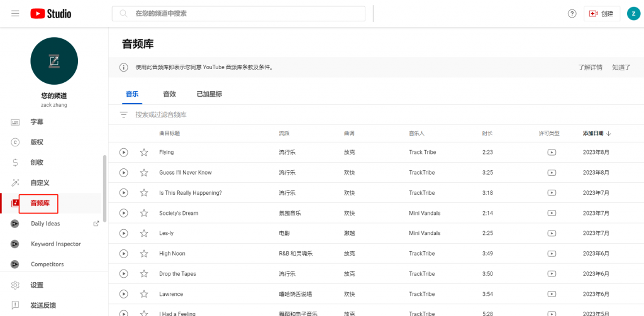
Task: Click the YouTube Studio logo
Action: 51,14
